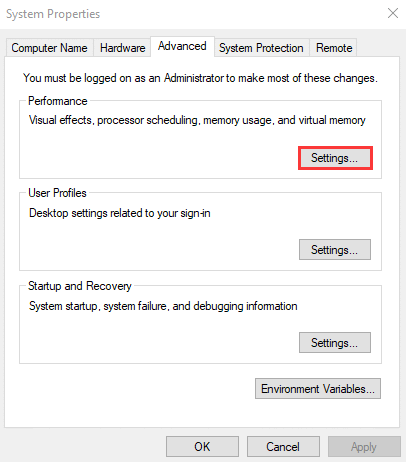
Task: Click the Administrator logon notice text
Action: pyautogui.click(x=200, y=78)
